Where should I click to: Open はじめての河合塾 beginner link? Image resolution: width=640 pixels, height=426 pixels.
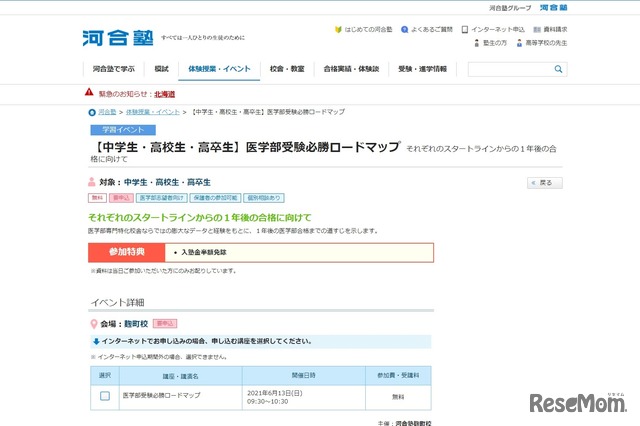tap(369, 29)
